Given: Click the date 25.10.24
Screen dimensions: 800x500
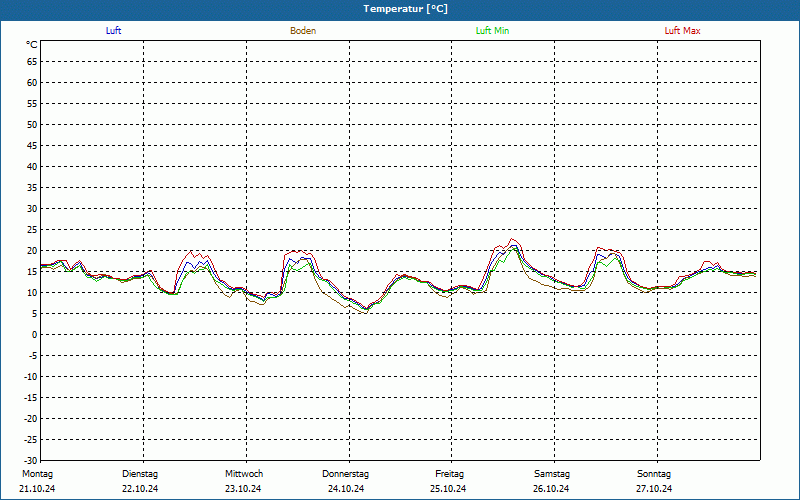Looking at the screenshot, I should 448,489.
